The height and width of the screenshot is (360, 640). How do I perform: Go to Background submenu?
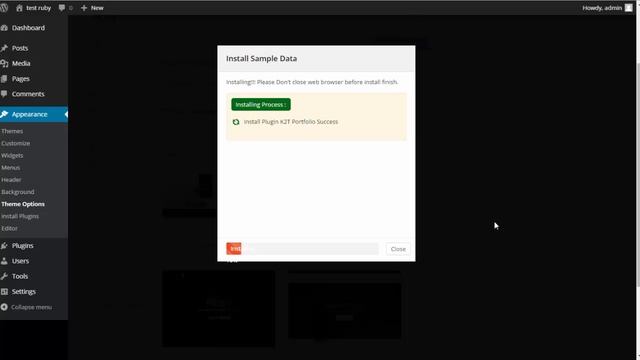18,192
